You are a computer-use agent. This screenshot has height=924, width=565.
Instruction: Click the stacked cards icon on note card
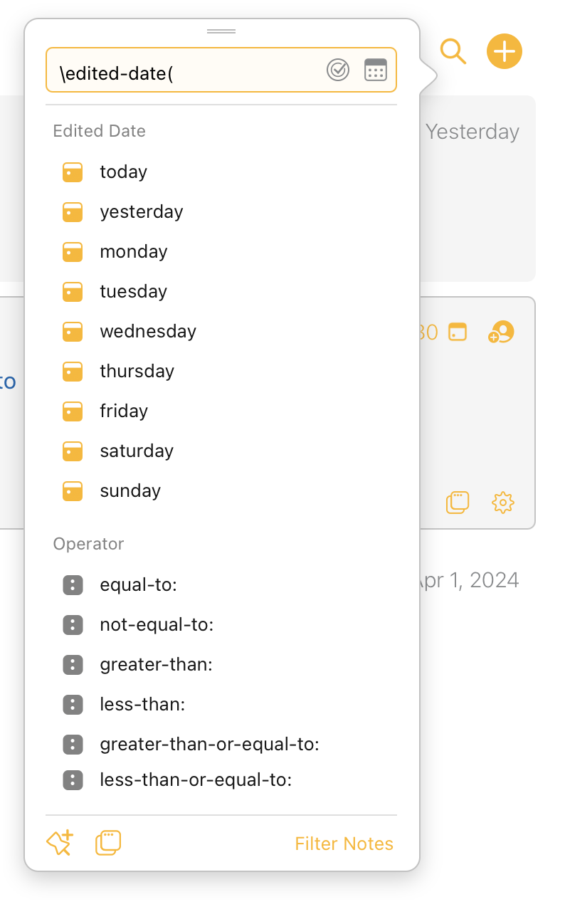click(x=458, y=503)
